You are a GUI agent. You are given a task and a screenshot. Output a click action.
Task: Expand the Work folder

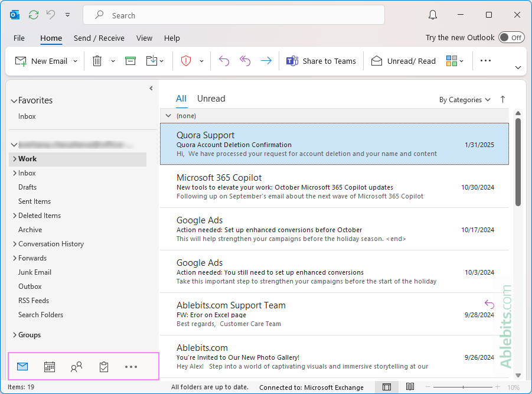pos(15,159)
